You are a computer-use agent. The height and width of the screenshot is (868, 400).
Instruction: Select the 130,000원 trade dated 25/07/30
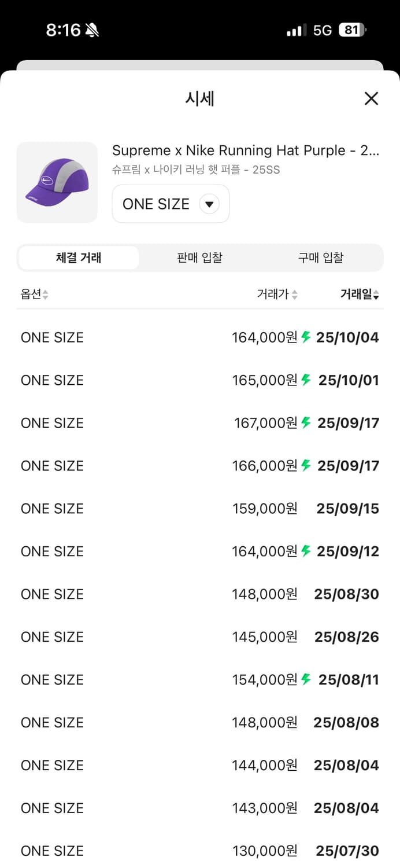point(199,851)
